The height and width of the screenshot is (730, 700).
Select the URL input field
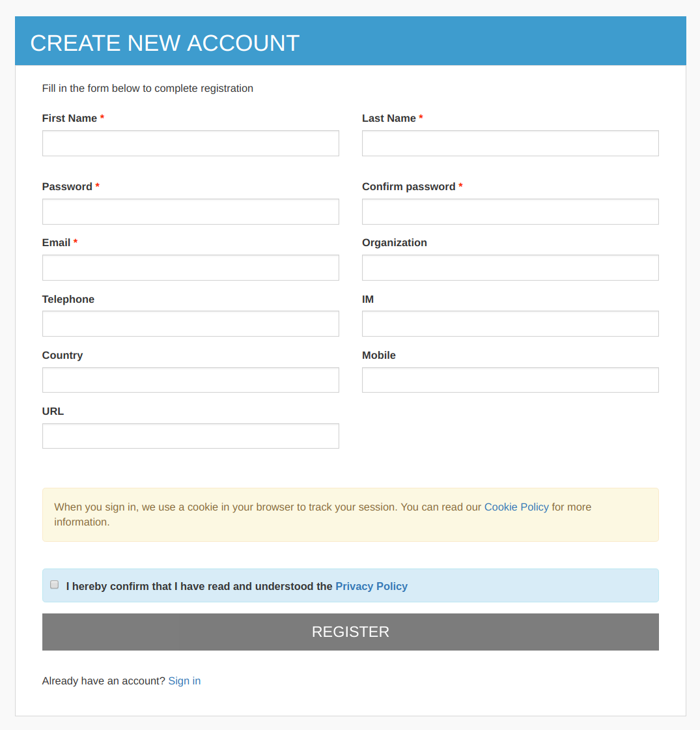[x=190, y=436]
